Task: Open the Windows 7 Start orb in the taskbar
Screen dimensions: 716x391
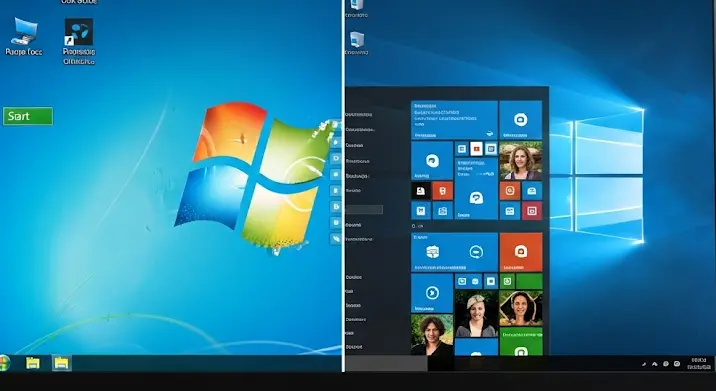Action: click(x=5, y=363)
